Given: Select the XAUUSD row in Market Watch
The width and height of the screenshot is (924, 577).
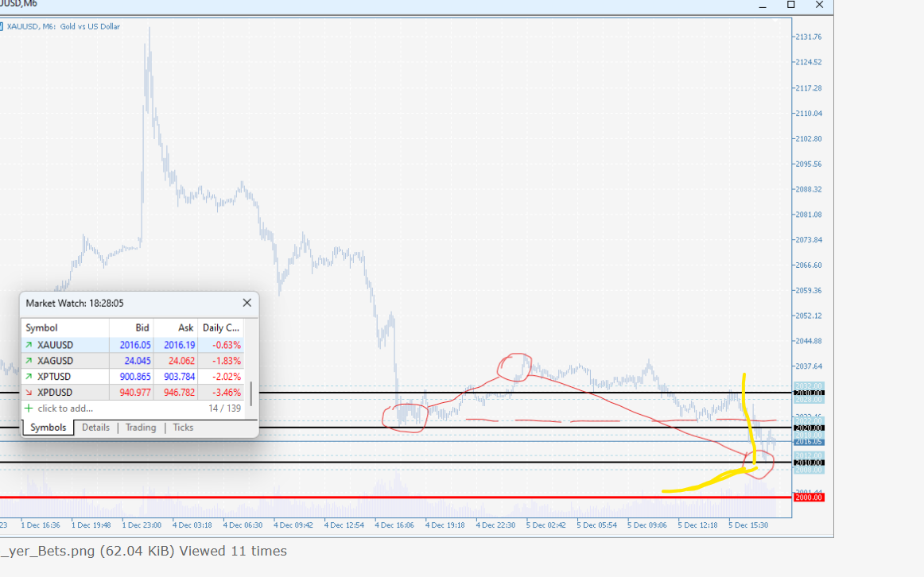Looking at the screenshot, I should click(133, 345).
